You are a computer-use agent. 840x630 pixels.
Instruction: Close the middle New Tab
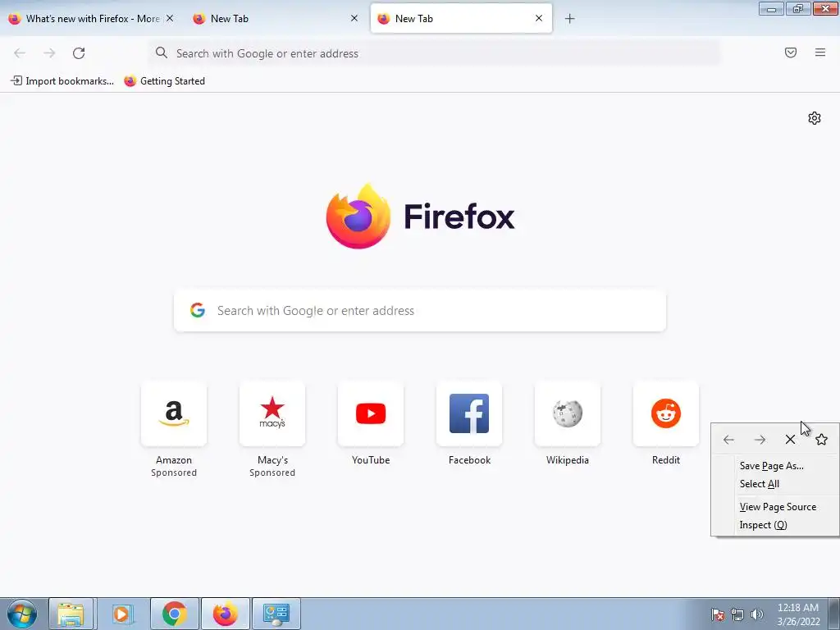pos(354,18)
